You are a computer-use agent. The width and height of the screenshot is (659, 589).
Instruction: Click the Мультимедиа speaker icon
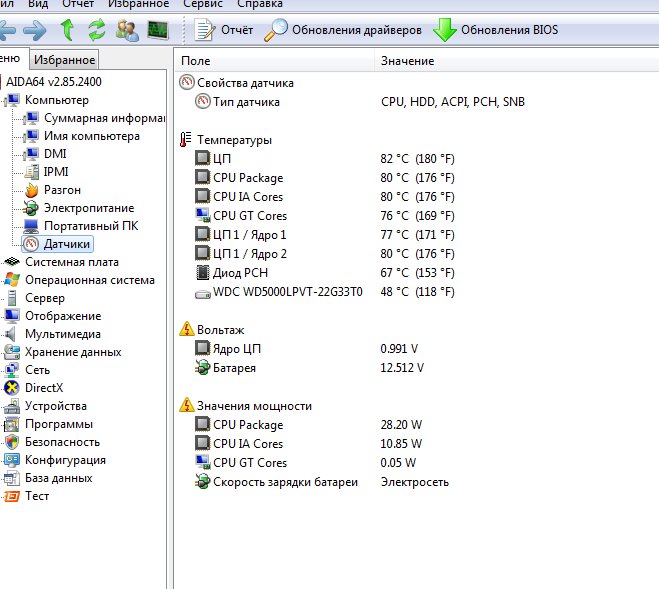point(11,334)
